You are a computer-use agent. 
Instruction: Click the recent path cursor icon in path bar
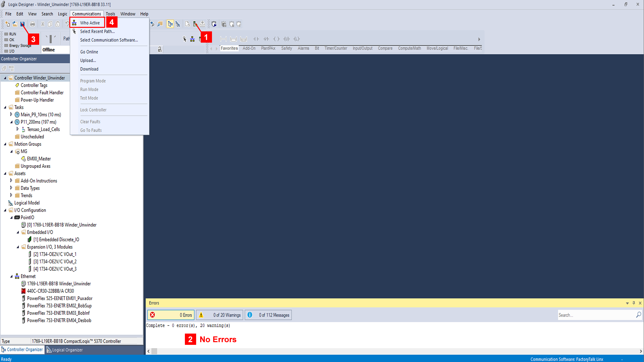point(185,39)
